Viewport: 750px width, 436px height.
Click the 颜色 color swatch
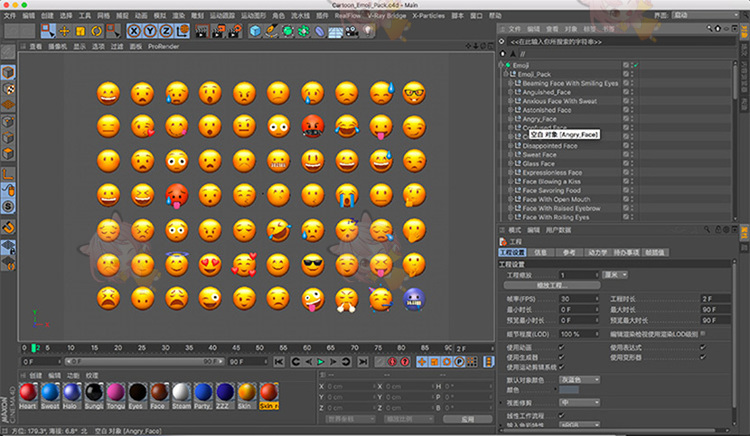coord(569,390)
